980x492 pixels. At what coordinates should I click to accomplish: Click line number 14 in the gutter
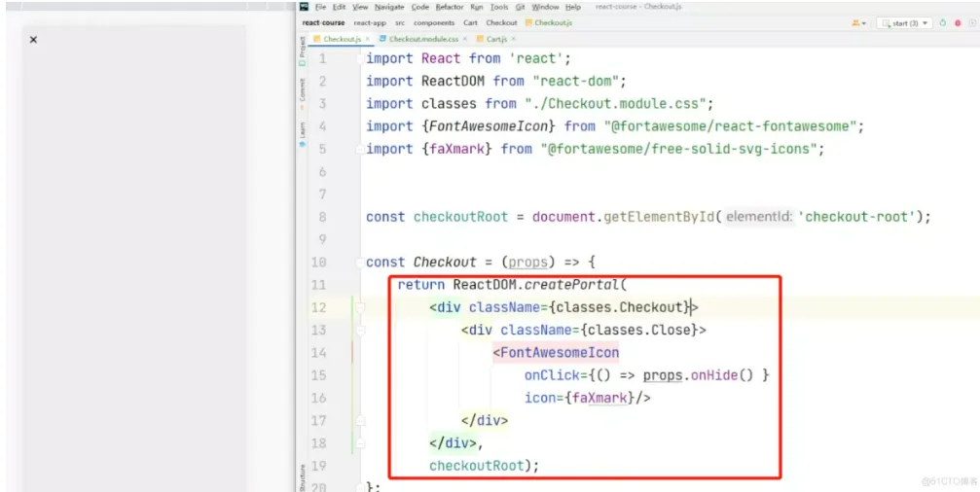tap(319, 353)
